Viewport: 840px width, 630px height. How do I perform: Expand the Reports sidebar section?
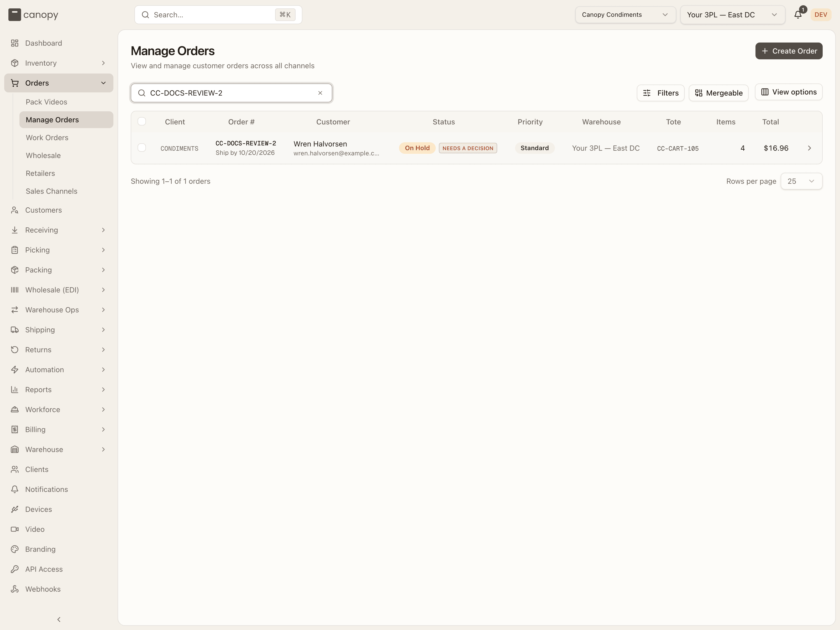pos(59,390)
